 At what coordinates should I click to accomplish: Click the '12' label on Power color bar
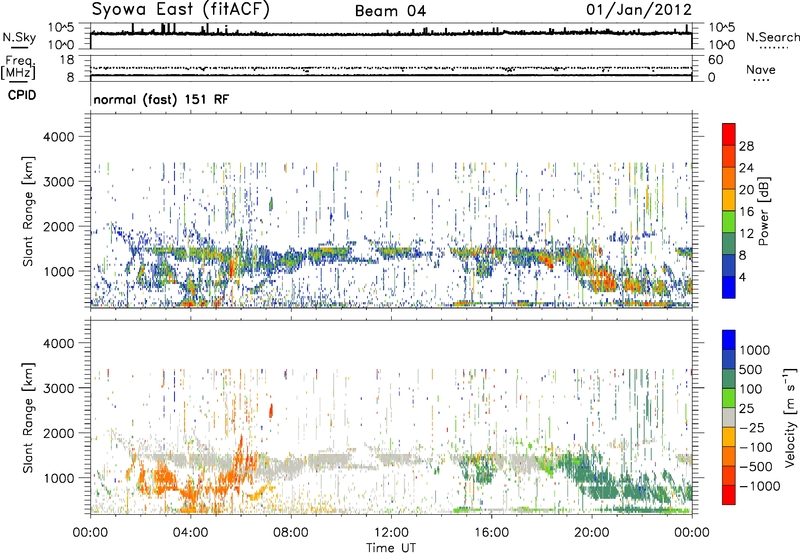746,234
